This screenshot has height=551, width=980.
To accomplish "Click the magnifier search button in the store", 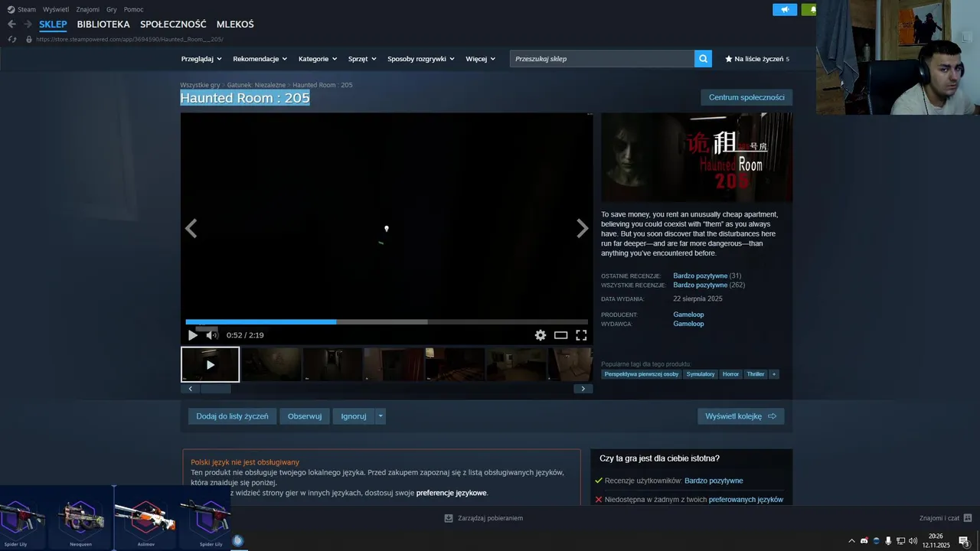I will [703, 59].
